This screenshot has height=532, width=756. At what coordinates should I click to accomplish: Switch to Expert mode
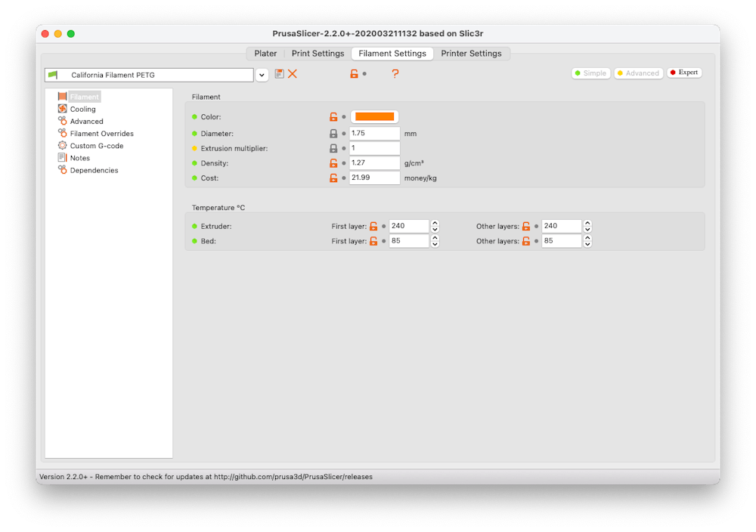tap(684, 73)
